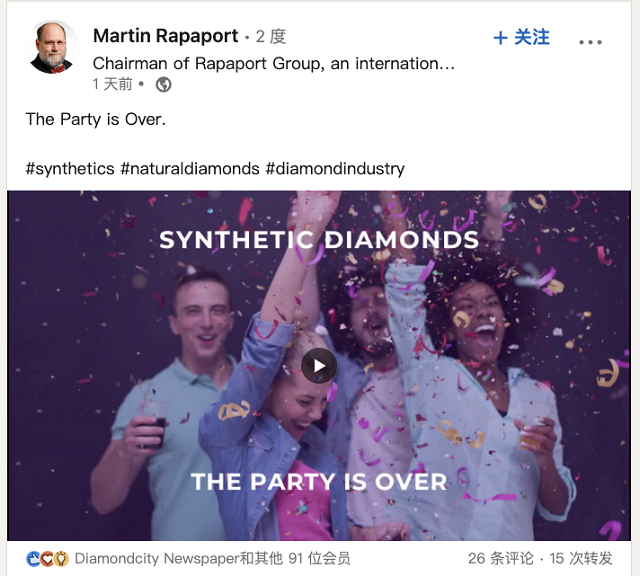This screenshot has height=576, width=640.
Task: Open the #naturaldiamonds hashtag
Action: (190, 168)
